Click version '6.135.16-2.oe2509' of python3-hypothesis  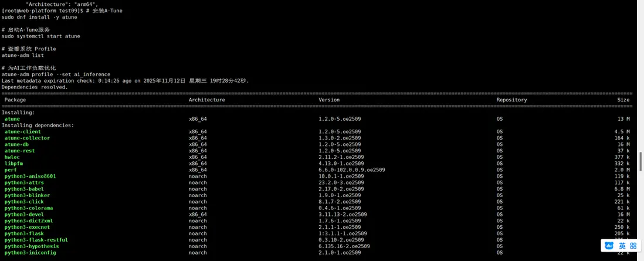[x=344, y=246]
